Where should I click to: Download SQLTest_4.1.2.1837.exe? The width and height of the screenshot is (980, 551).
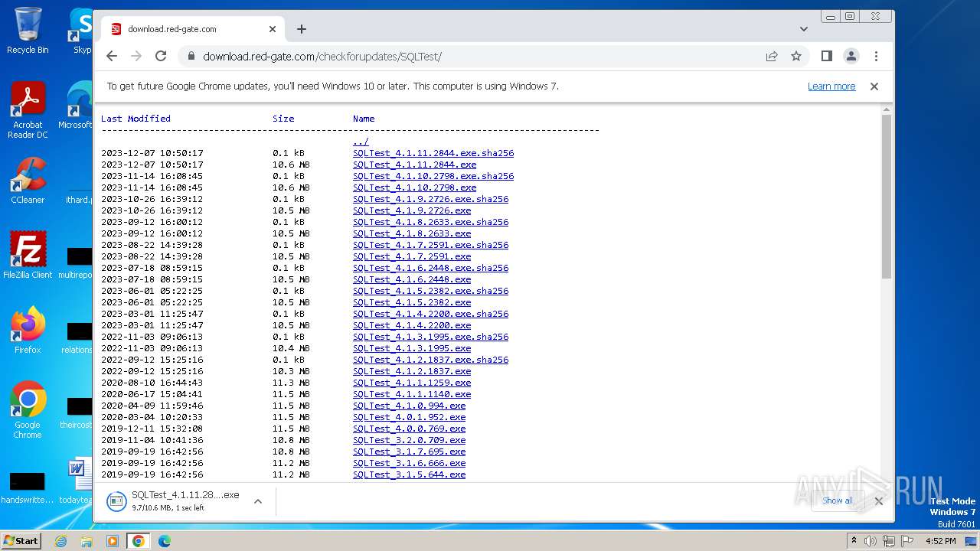(412, 371)
